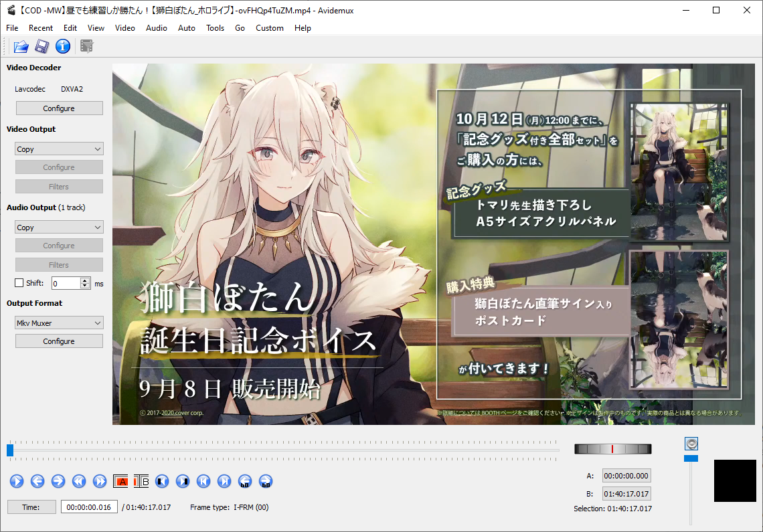Click the 'DXVA2' decoder label
Screen dimensions: 763x532
72,89
